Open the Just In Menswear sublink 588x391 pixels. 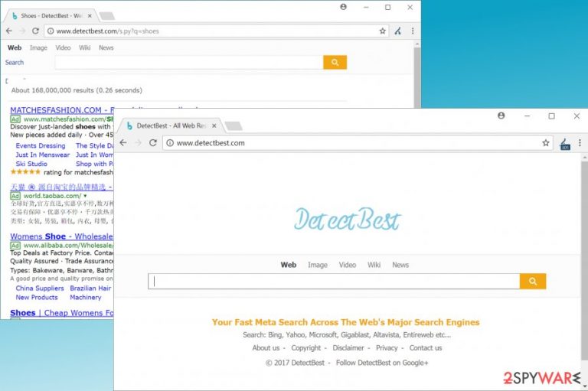(x=43, y=155)
